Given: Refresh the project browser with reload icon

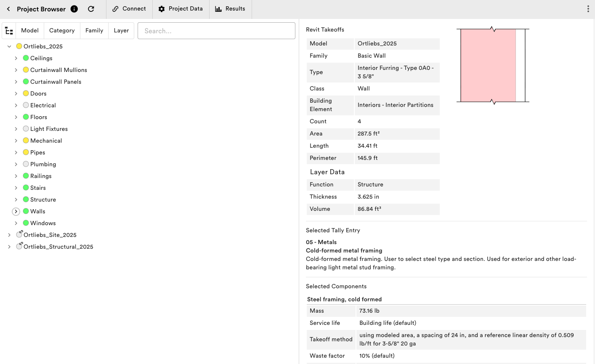Looking at the screenshot, I should click(x=91, y=9).
